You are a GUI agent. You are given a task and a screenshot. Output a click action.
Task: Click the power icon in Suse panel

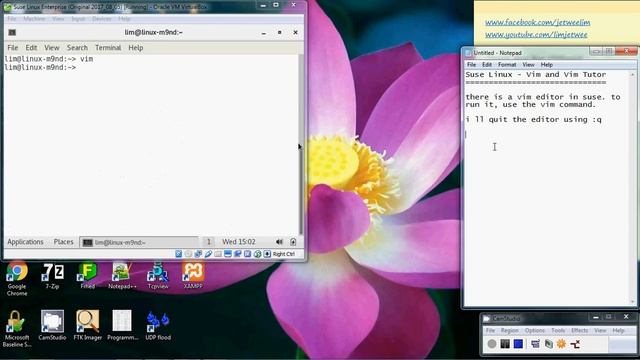click(x=293, y=242)
